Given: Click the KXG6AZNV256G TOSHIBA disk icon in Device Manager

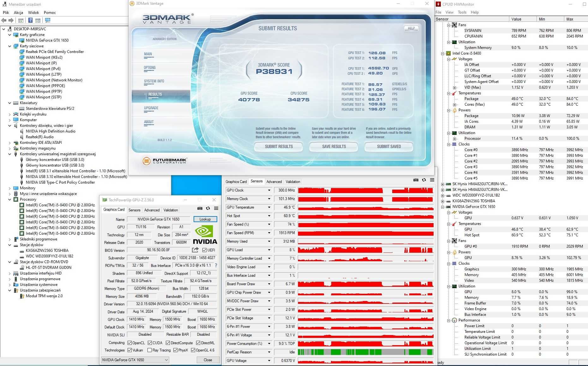Looking at the screenshot, I should tap(22, 251).
